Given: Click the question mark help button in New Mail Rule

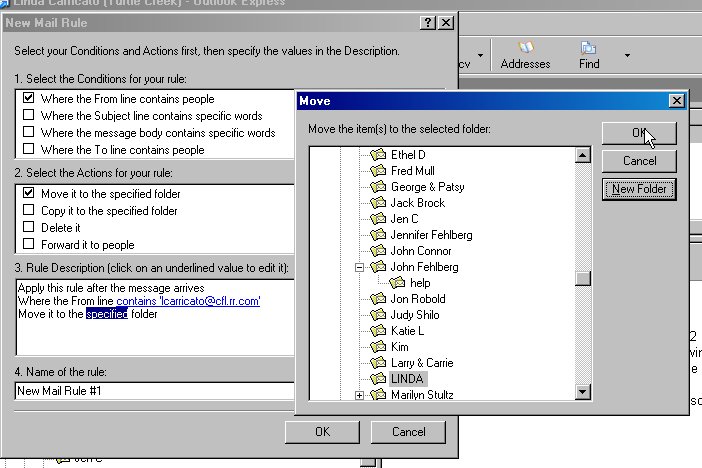Looking at the screenshot, I should tap(428, 22).
